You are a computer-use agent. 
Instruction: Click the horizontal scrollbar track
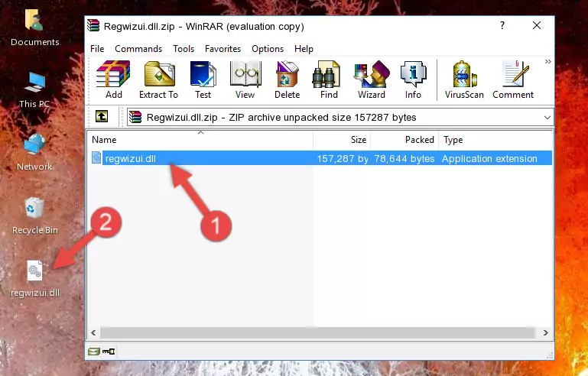click(x=317, y=332)
